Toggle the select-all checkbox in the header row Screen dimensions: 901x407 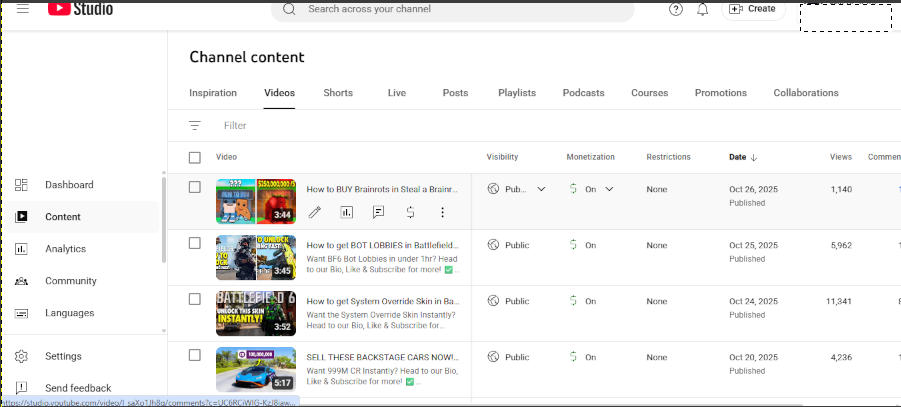tap(195, 157)
